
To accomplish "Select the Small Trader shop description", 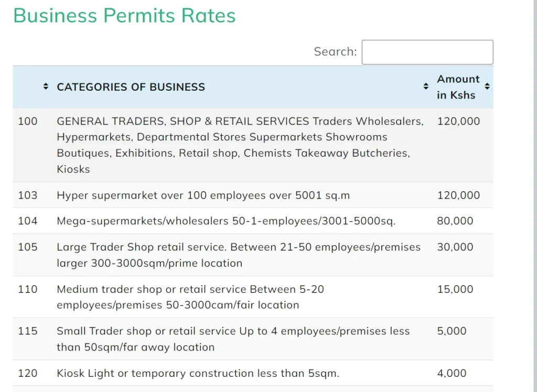I will 233,339.
